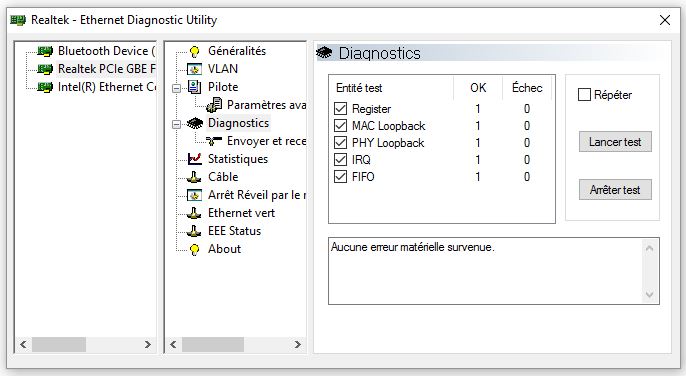Collapse the Pilote tree node
The width and height of the screenshot is (686, 376).
[176, 89]
